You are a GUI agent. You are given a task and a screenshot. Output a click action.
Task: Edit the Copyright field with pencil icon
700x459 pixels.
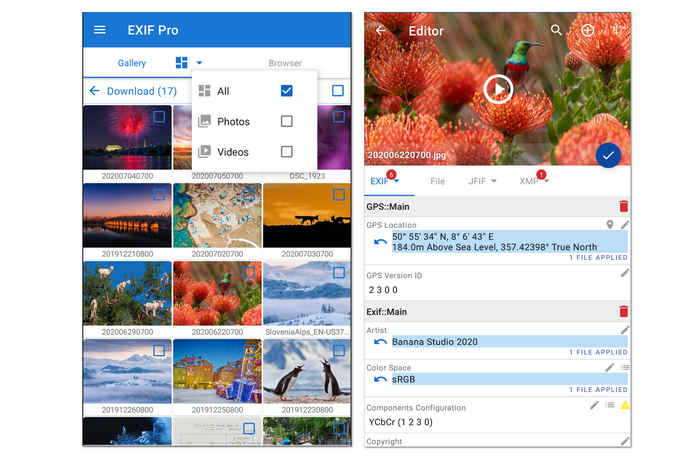click(x=625, y=441)
